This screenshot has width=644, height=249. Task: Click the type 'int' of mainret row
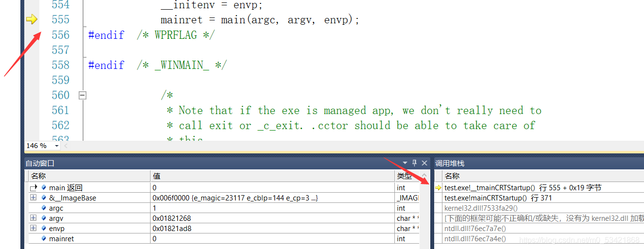[x=401, y=239]
